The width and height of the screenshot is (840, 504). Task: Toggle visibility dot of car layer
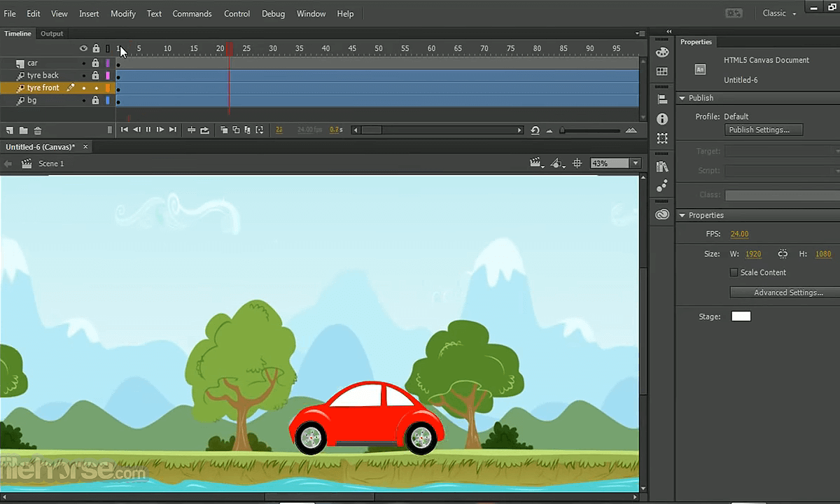point(83,63)
